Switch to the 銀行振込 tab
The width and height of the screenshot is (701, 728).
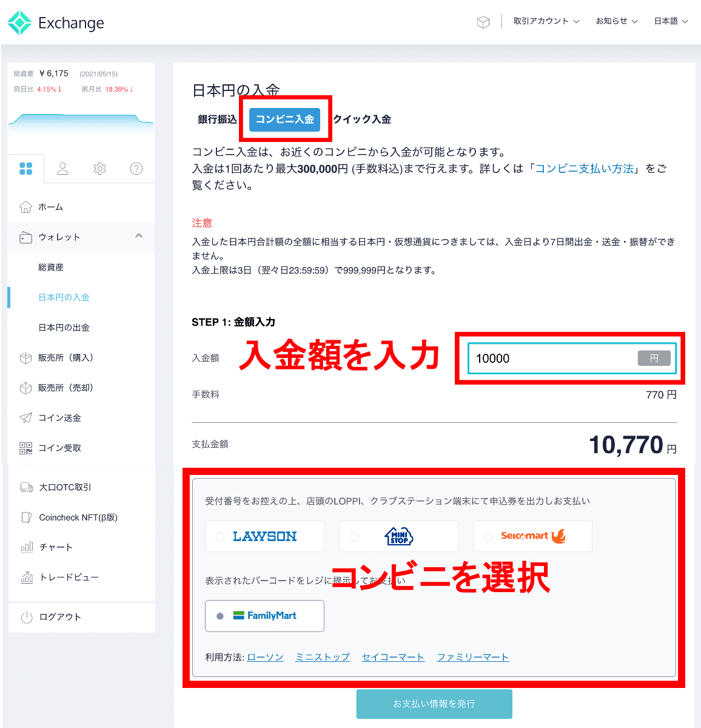click(x=216, y=120)
